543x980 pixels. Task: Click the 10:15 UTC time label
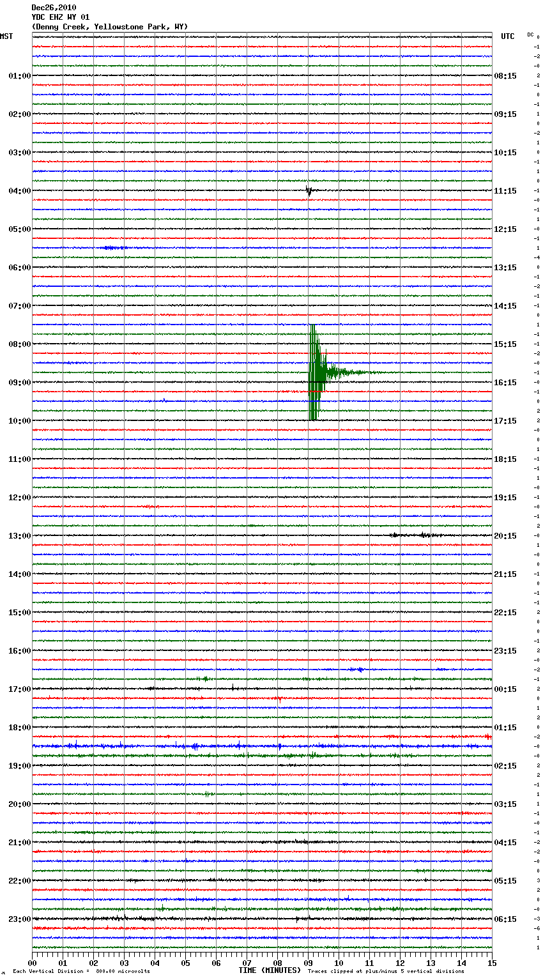(x=505, y=153)
